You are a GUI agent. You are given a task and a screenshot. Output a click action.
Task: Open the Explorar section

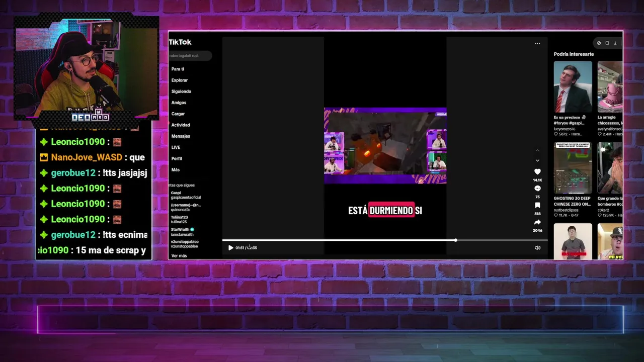coord(179,80)
